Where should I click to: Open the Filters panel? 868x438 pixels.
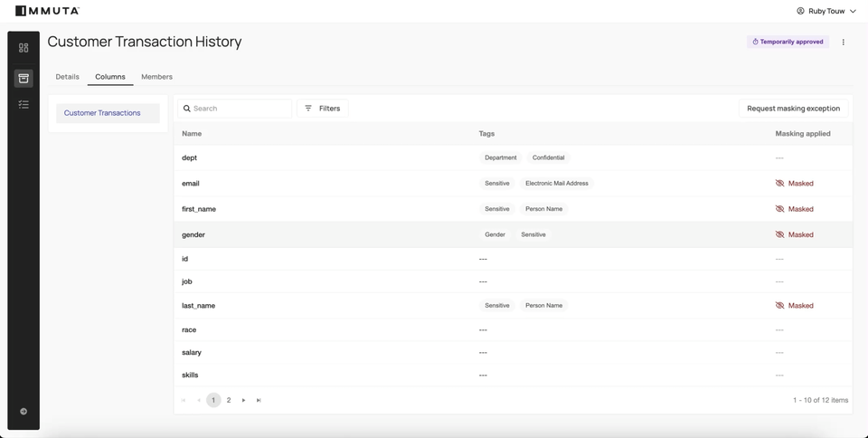point(322,109)
